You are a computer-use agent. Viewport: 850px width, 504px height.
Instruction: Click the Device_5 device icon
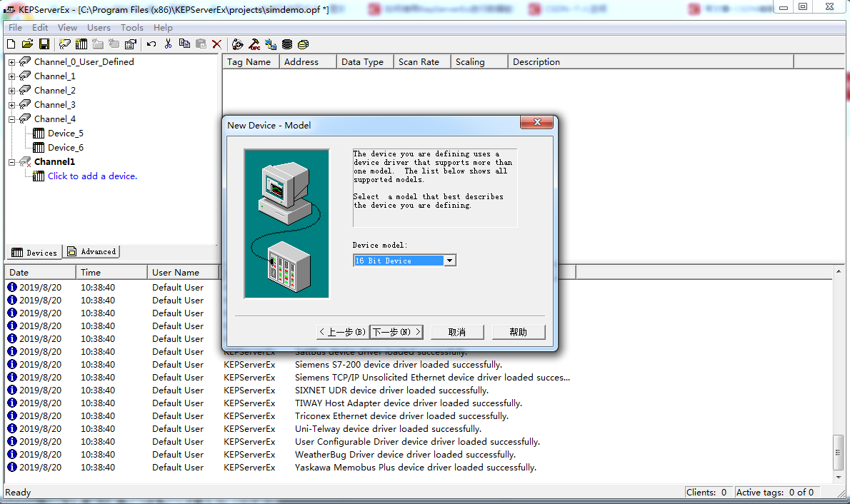point(39,133)
